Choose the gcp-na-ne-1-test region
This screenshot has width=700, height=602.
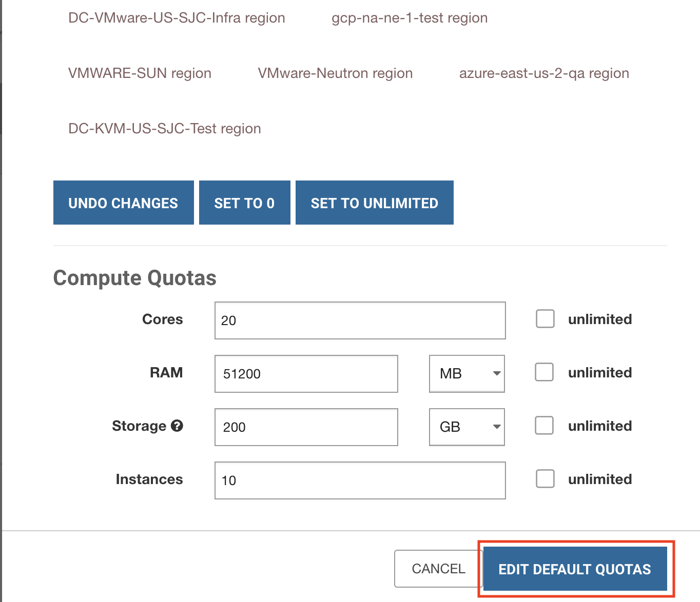coord(409,18)
